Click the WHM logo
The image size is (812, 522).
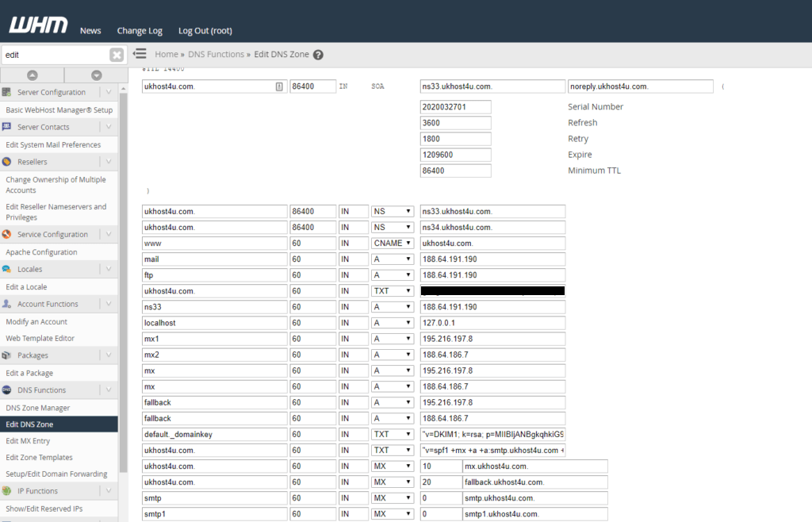coord(38,25)
